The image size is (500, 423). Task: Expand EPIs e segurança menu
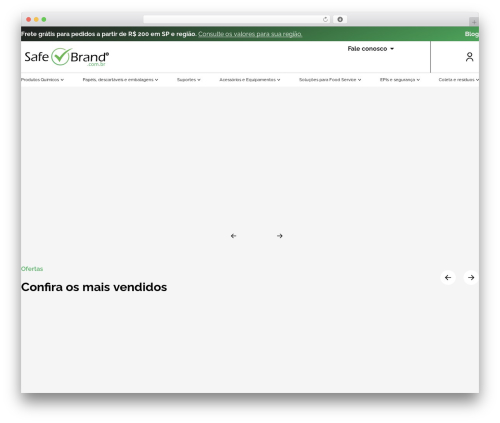tap(400, 80)
